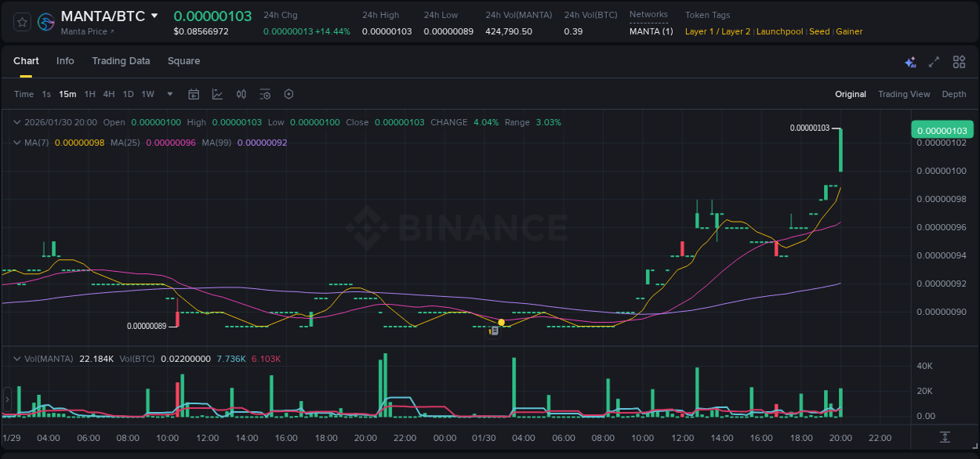Enter fullscreen chart mode
980x459 pixels.
click(934, 61)
